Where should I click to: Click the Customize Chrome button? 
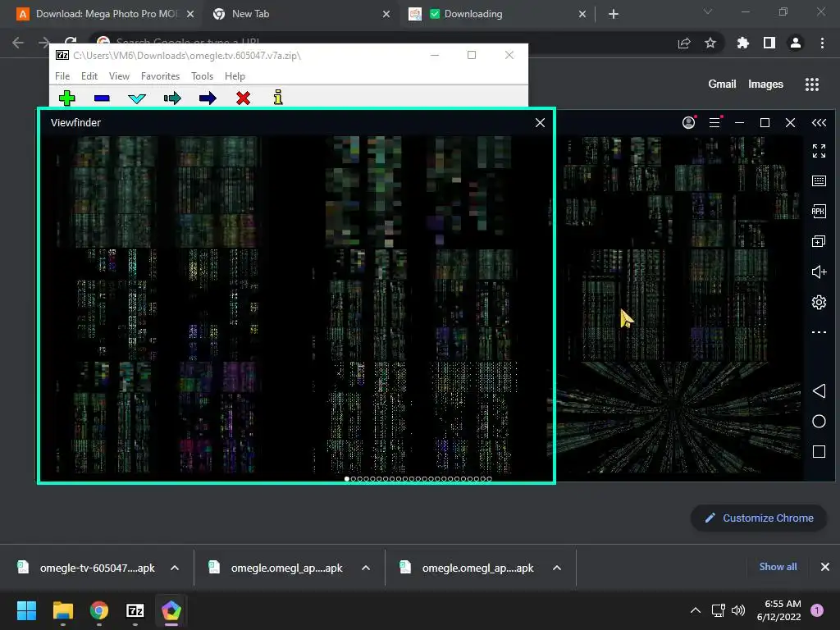click(x=759, y=518)
